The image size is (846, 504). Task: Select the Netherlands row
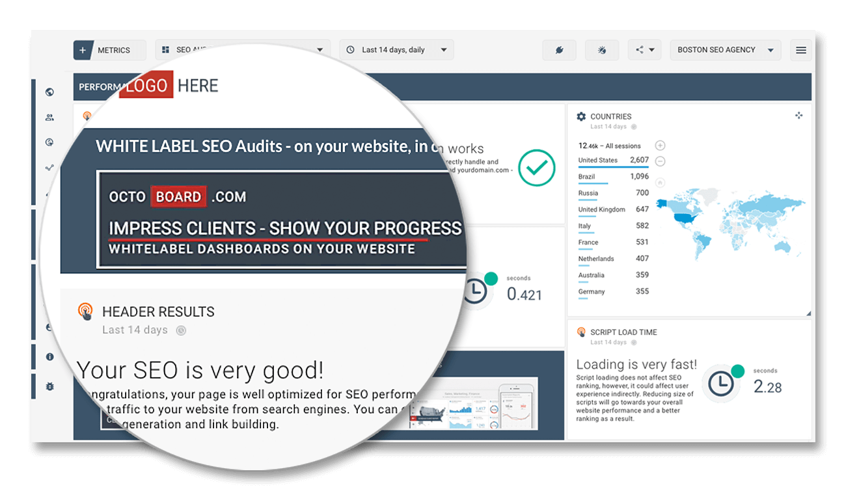(614, 259)
